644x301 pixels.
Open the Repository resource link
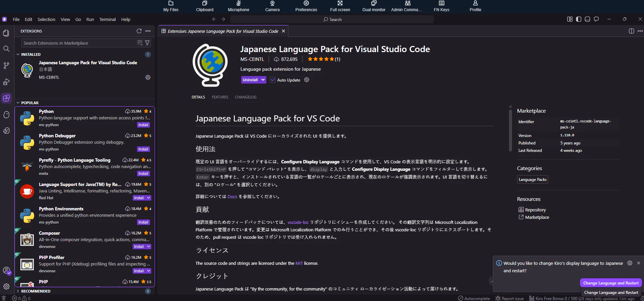[535, 210]
